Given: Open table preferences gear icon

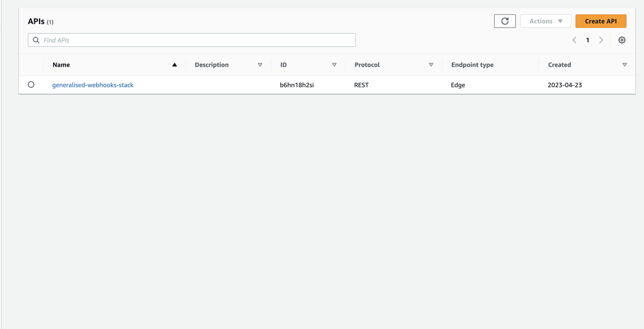Looking at the screenshot, I should point(622,40).
